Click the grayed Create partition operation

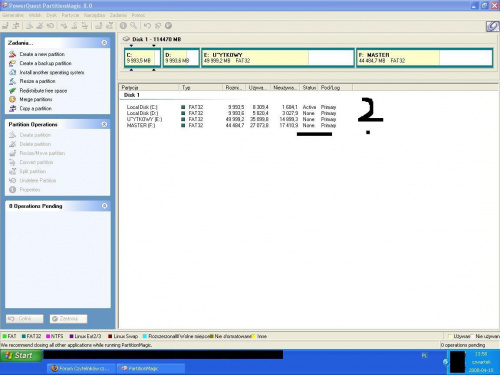35,135
